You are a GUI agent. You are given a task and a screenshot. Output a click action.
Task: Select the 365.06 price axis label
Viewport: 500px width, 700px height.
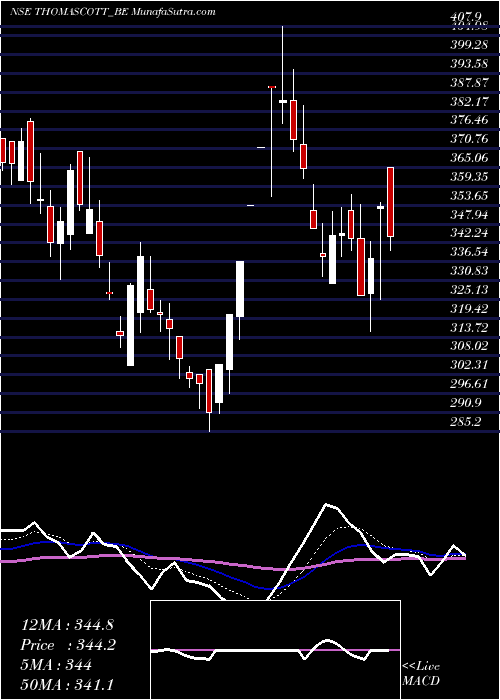(x=469, y=158)
